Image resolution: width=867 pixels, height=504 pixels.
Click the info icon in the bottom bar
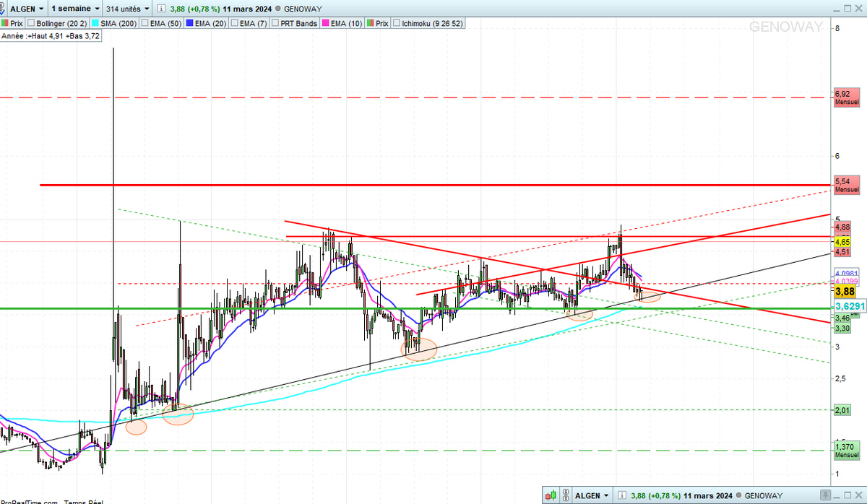click(x=622, y=495)
